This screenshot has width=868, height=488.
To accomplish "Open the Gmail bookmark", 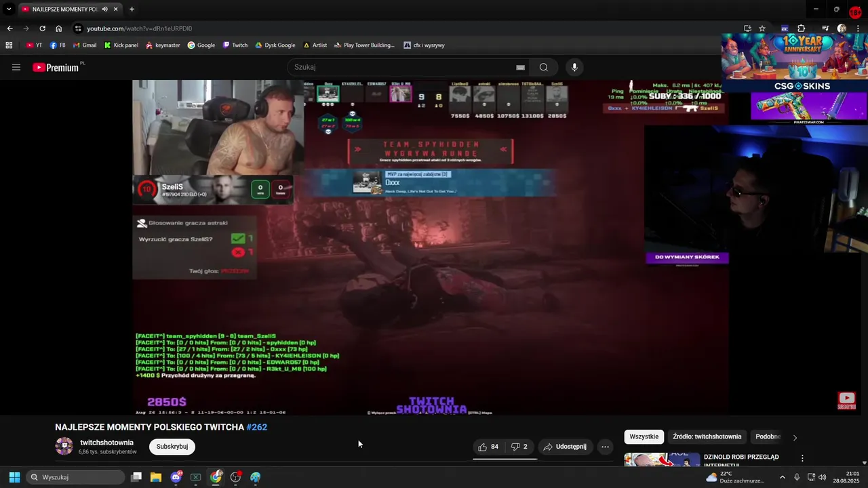I will tap(83, 45).
